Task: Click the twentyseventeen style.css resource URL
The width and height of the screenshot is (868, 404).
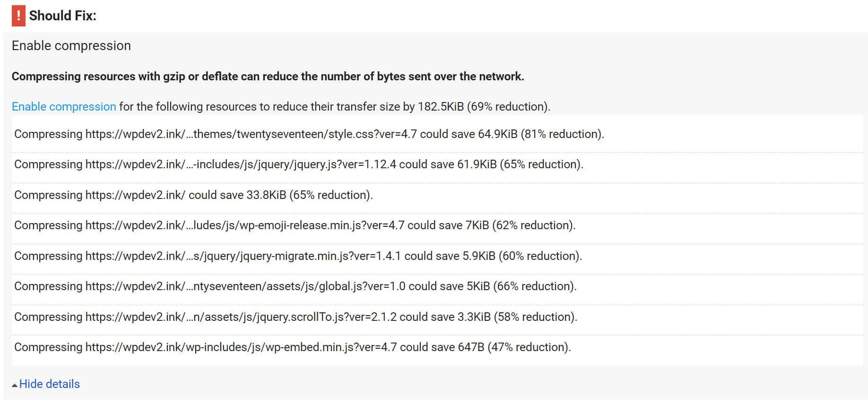Action: 251,134
